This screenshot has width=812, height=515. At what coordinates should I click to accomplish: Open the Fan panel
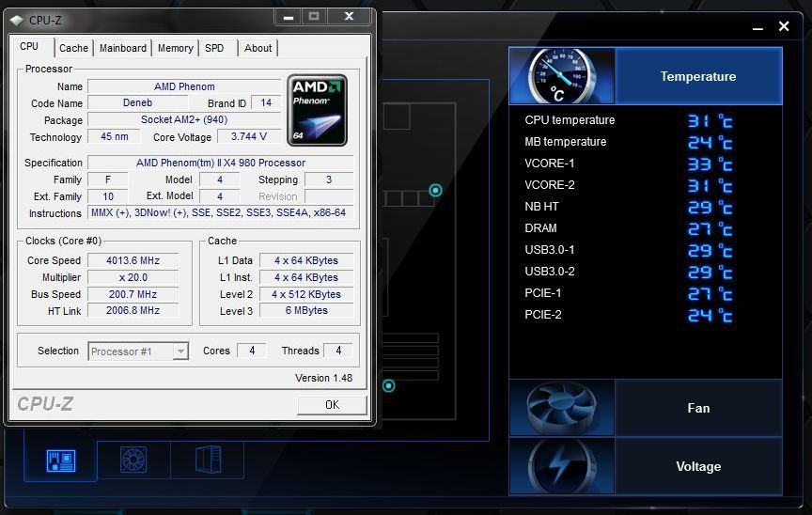pos(698,408)
